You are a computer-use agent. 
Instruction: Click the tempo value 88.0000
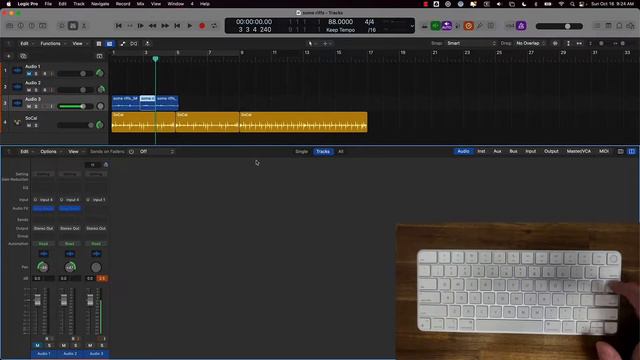340,22
